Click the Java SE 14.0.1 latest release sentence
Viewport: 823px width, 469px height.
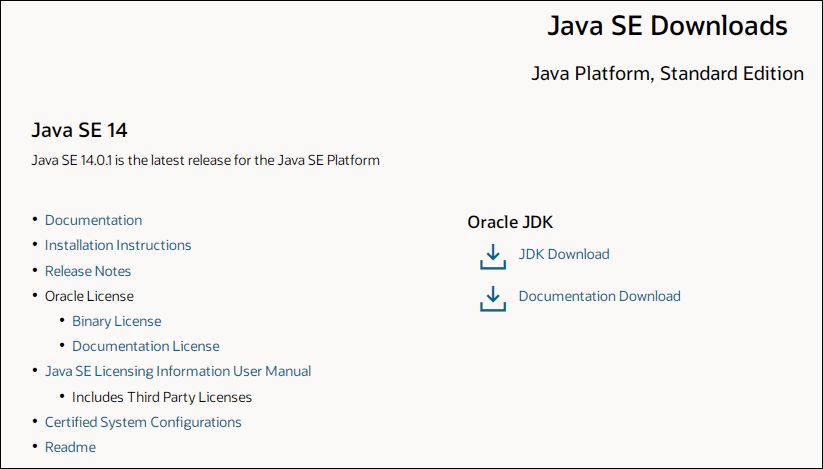point(206,160)
